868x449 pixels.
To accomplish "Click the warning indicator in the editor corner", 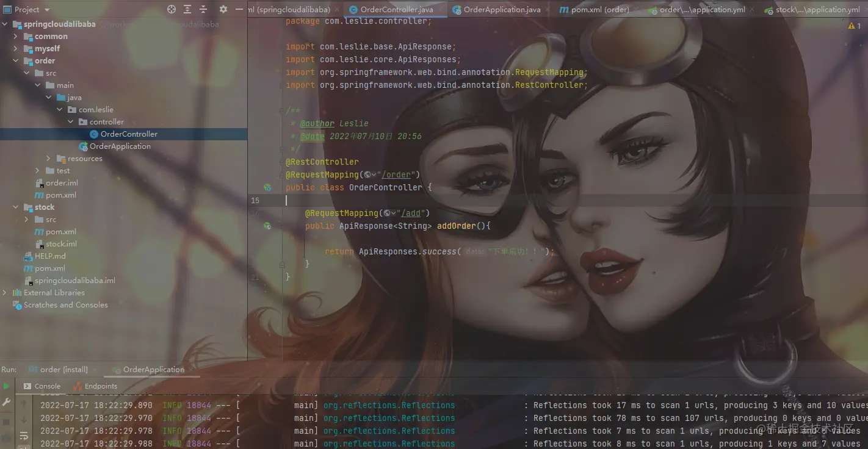I will pyautogui.click(x=855, y=26).
